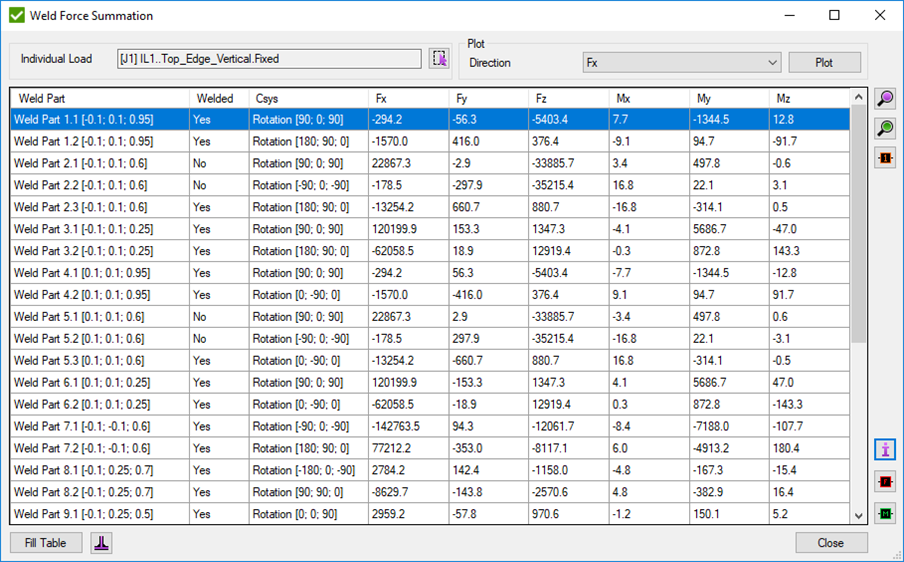Click Mx value 16.8 in Weld Part 5.3 row
This screenshot has width=904, height=562.
click(x=649, y=360)
